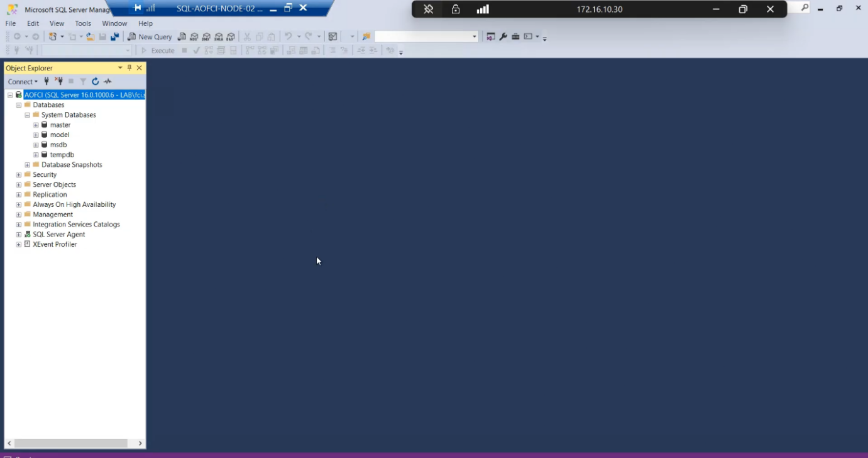
Task: Select Integration Services Catalogs node
Action: pos(76,225)
